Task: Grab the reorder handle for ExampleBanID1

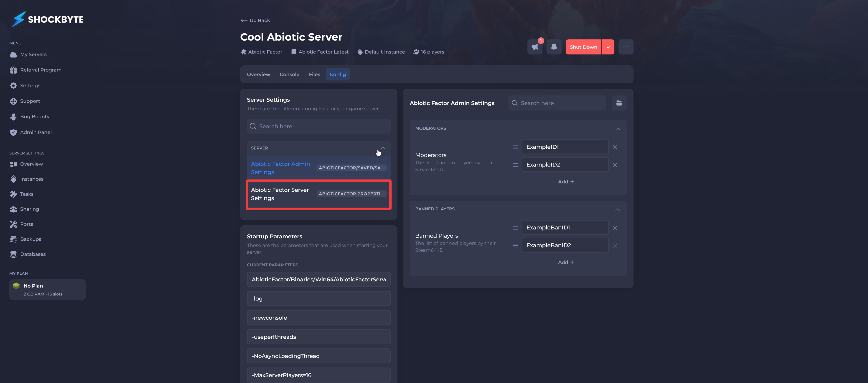Action: (515, 228)
